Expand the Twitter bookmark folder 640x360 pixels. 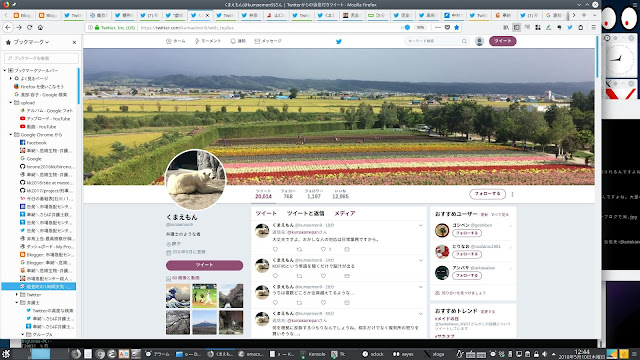pos(17,294)
